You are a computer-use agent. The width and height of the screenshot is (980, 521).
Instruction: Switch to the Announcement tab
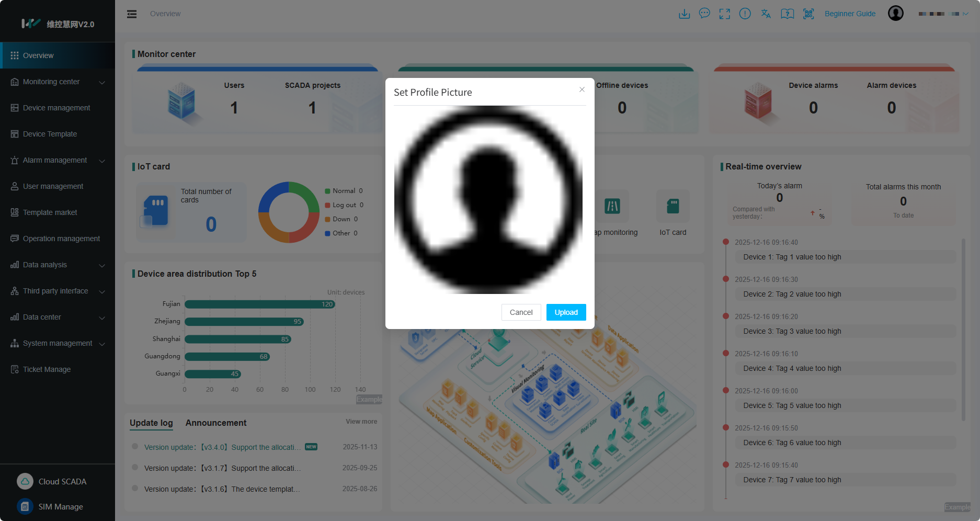point(216,423)
